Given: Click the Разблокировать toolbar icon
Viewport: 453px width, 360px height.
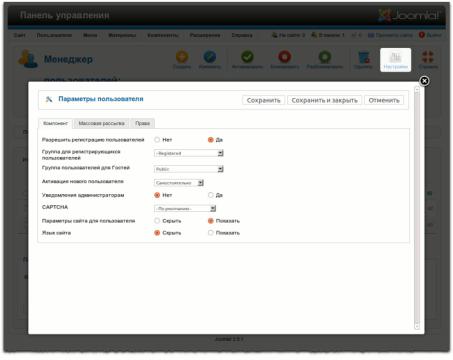Looking at the screenshot, I should 325,59.
